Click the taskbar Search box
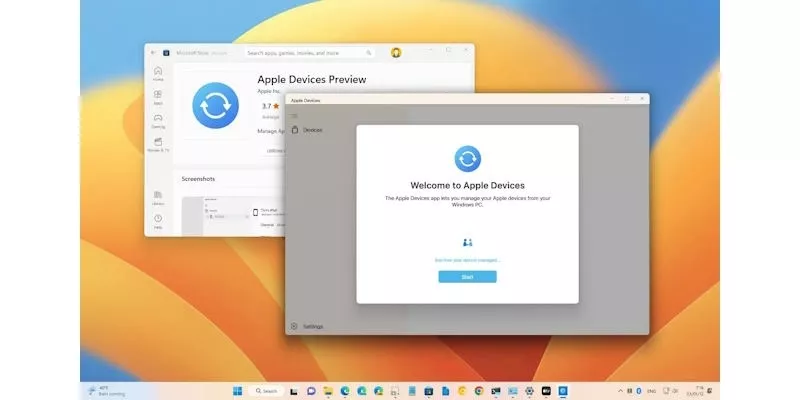Image resolution: width=800 pixels, height=400 pixels. [x=266, y=391]
